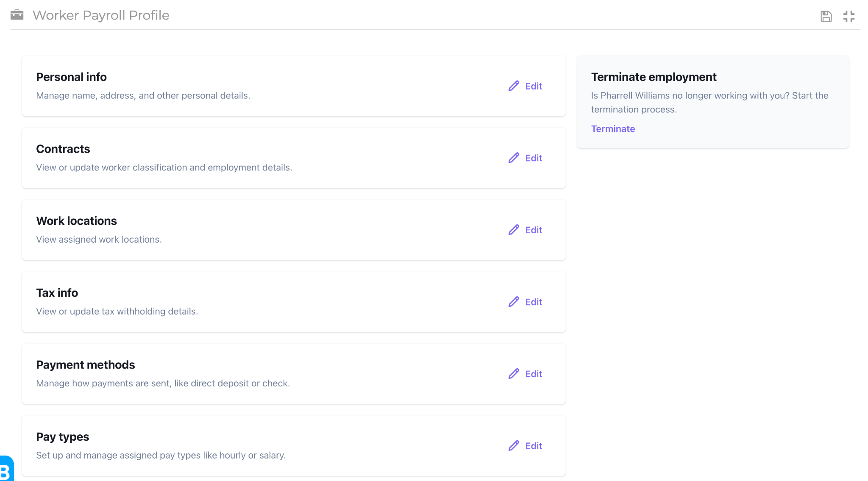
Task: Click the Terminate employment heading
Action: [x=654, y=77]
